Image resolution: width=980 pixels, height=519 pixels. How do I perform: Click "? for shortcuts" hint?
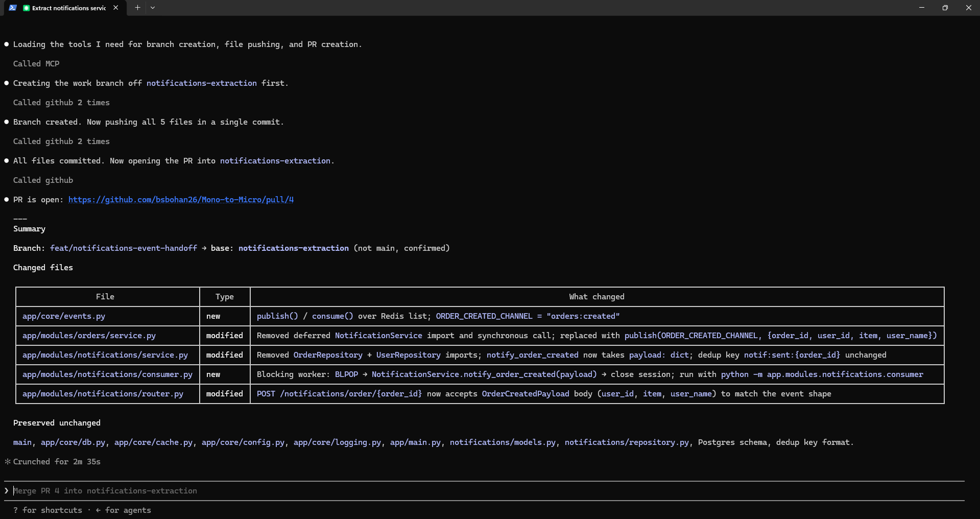[x=47, y=510]
